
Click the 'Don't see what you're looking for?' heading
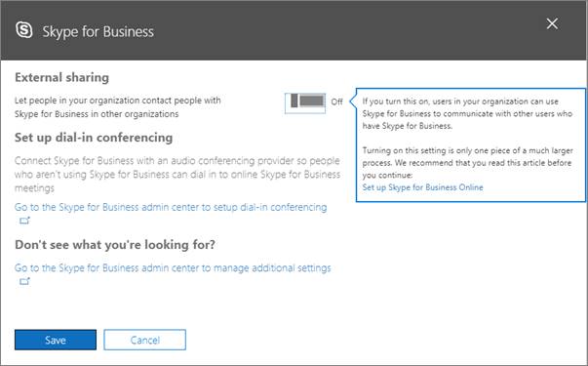coord(115,245)
